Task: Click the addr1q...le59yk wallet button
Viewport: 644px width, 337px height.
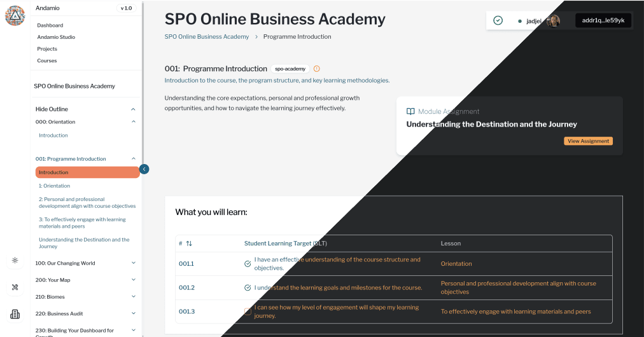Action: click(603, 20)
